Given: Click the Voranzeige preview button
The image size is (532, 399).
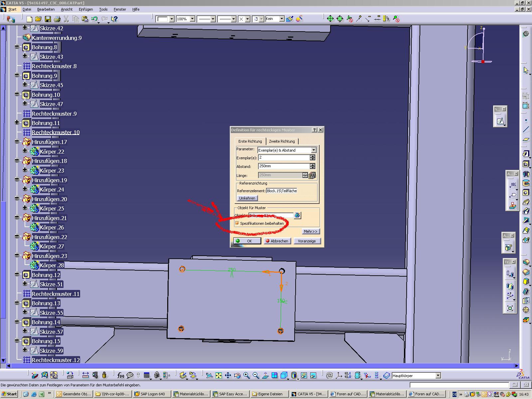Looking at the screenshot, I should [307, 241].
